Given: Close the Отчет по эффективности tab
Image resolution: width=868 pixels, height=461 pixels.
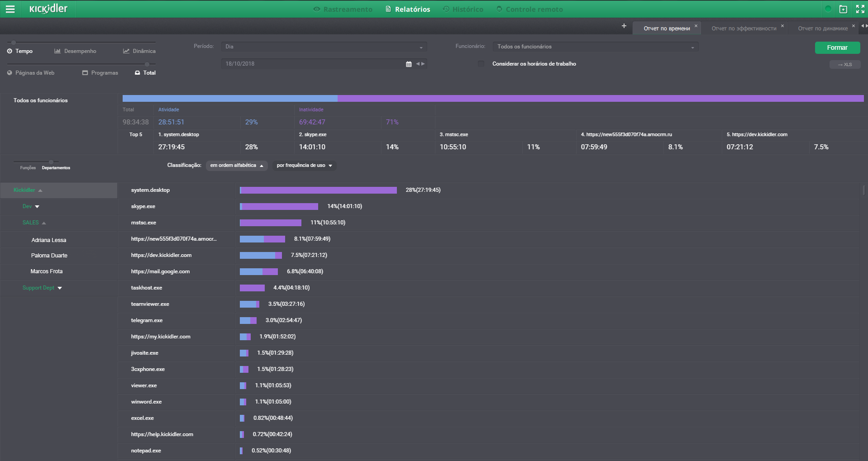Looking at the screenshot, I should (782, 26).
